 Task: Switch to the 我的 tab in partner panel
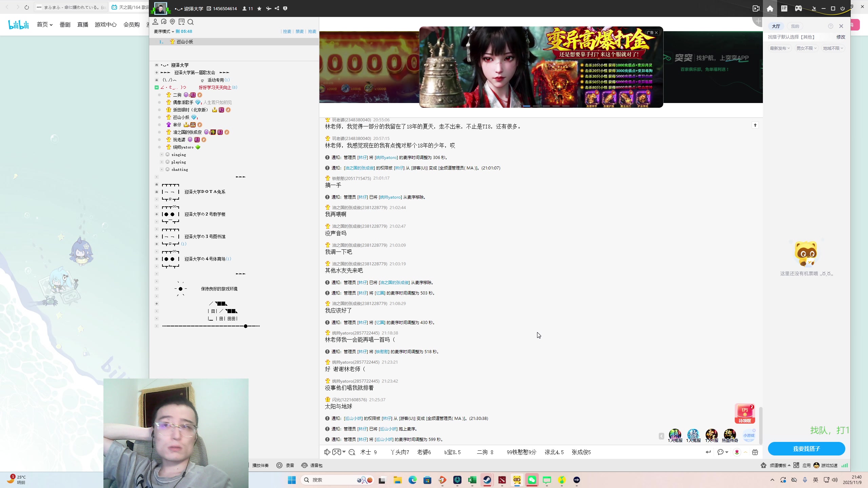pos(795,26)
